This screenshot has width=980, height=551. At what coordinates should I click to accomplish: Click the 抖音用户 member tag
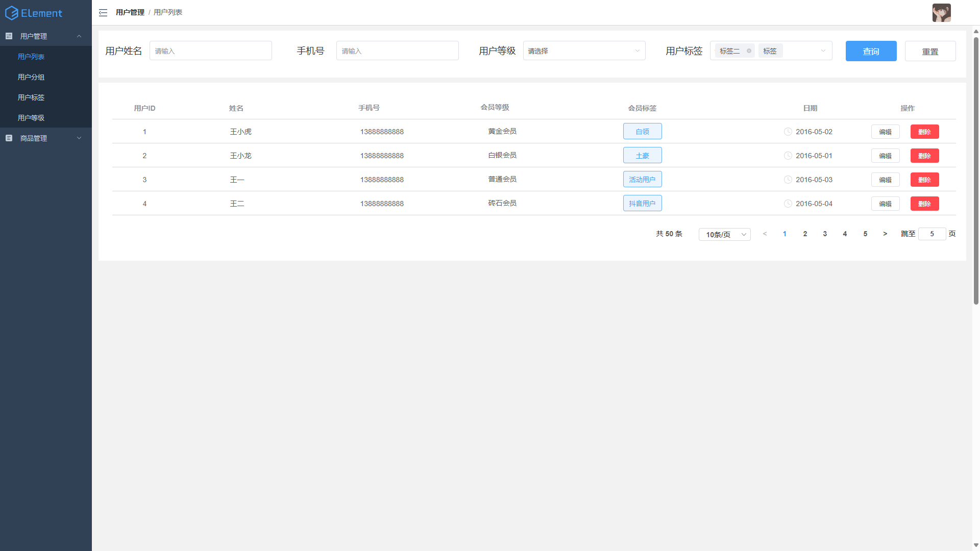tap(642, 203)
